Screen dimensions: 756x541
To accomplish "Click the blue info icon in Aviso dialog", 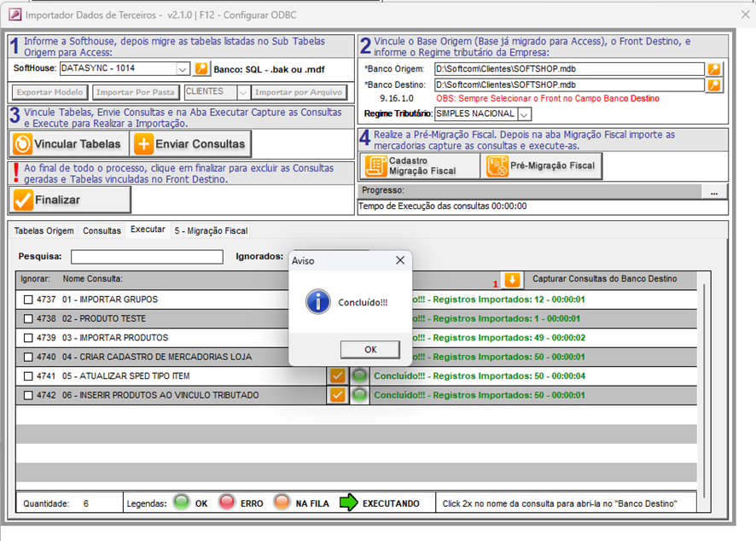I will (x=318, y=302).
